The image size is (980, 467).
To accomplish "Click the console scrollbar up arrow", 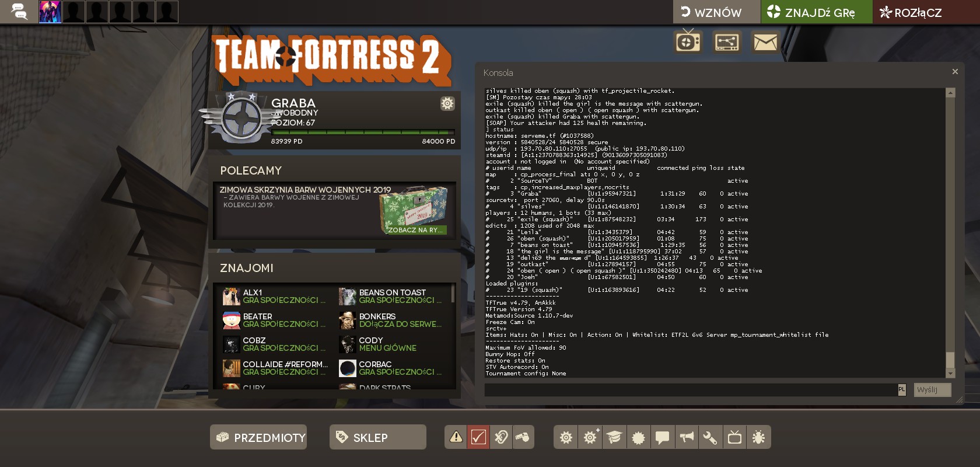I will coord(950,93).
